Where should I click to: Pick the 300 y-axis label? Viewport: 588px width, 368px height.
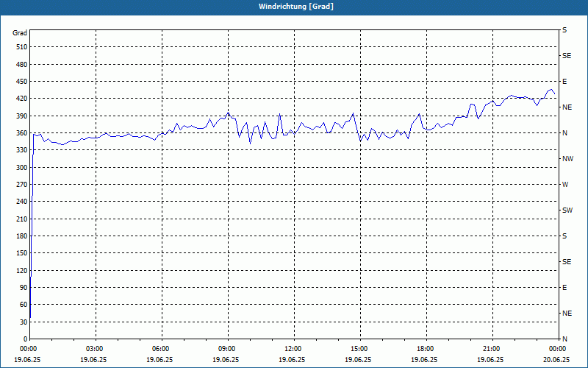pyautogui.click(x=22, y=168)
